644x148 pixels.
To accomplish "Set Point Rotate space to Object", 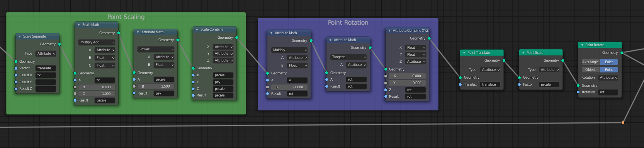I will tap(590, 70).
